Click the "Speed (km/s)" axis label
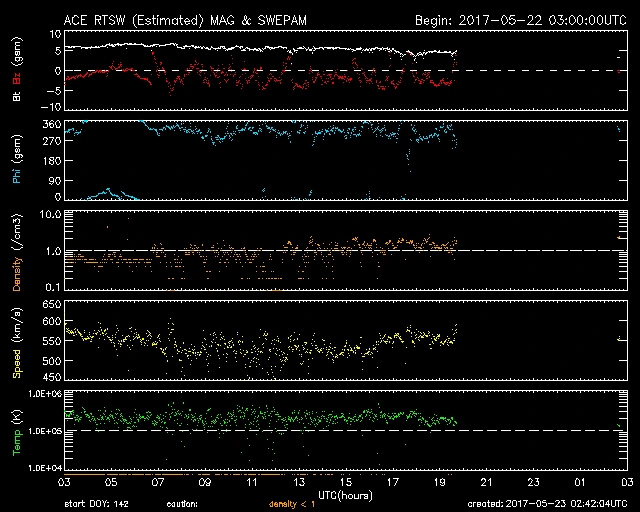This screenshot has width=640, height=512. point(17,343)
